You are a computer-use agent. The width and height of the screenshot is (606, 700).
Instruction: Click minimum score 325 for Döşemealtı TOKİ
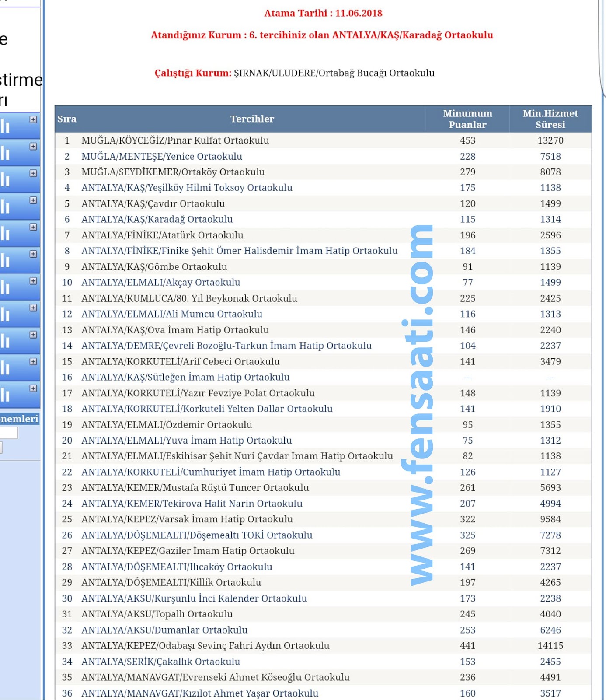pyautogui.click(x=467, y=535)
